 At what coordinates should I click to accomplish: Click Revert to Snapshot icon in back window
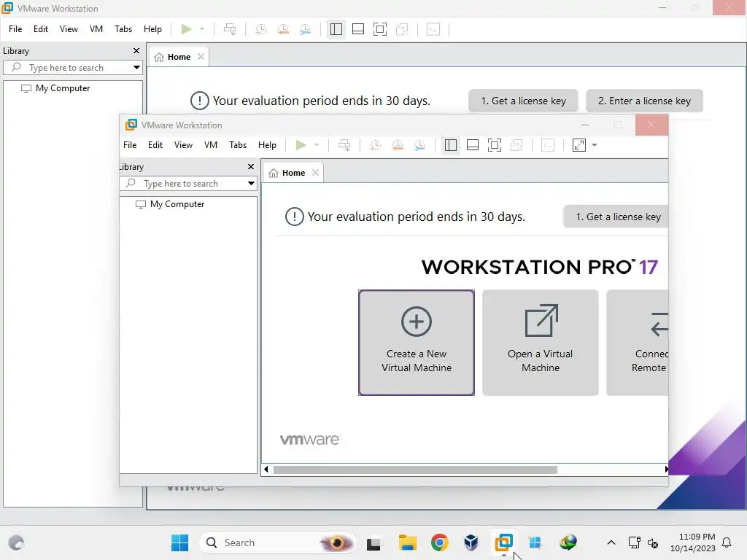283,29
